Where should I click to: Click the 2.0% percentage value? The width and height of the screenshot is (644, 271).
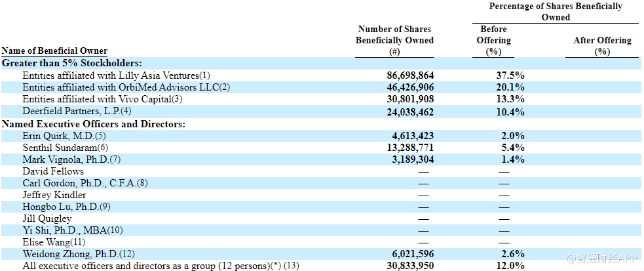pos(512,136)
